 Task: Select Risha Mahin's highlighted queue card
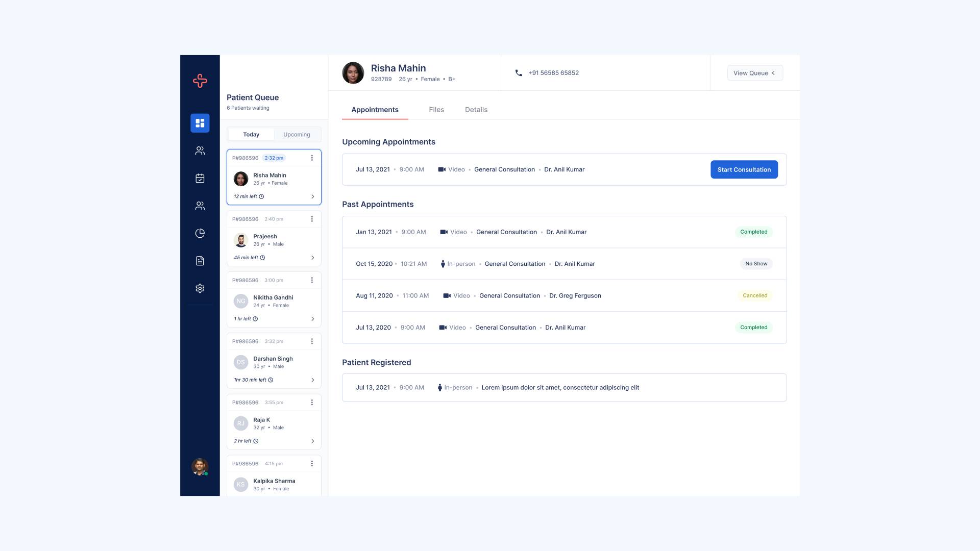[274, 177]
